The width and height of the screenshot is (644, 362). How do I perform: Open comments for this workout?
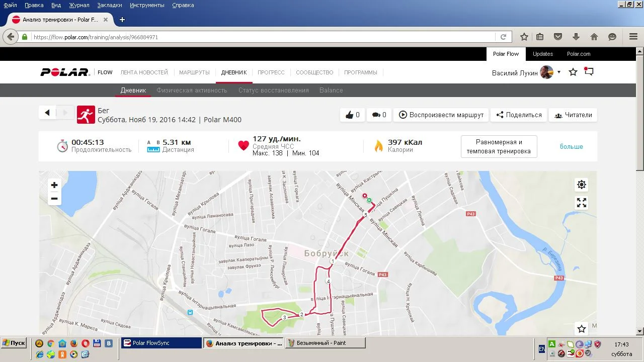pyautogui.click(x=379, y=115)
